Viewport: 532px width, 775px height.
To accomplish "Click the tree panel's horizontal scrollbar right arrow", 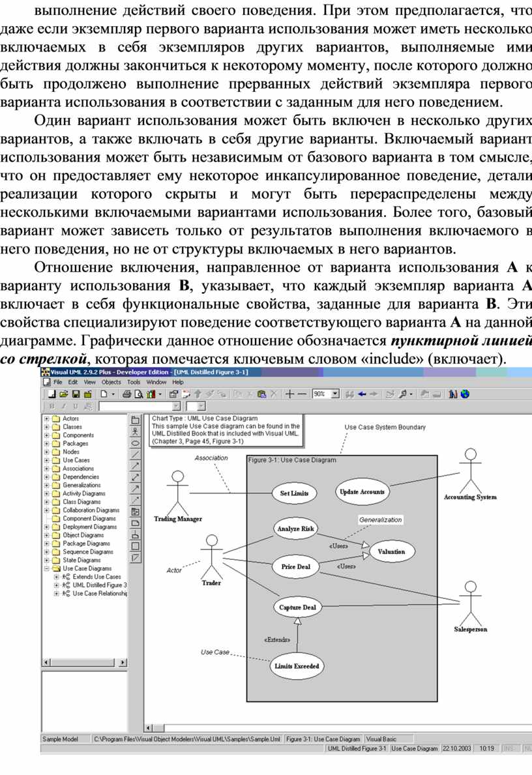I will [x=123, y=662].
